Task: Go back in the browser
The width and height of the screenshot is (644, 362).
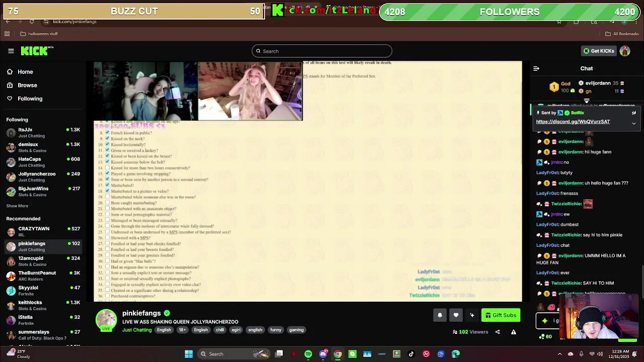Action: [8, 22]
